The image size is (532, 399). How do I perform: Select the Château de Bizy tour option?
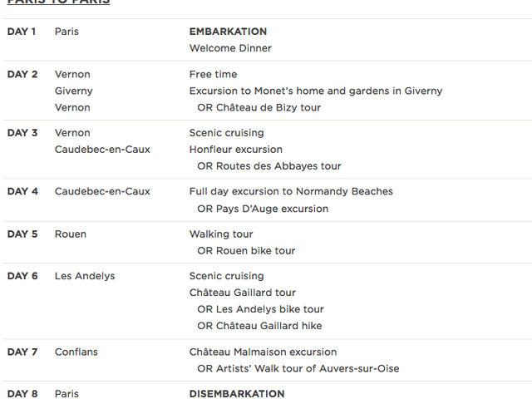[259, 107]
